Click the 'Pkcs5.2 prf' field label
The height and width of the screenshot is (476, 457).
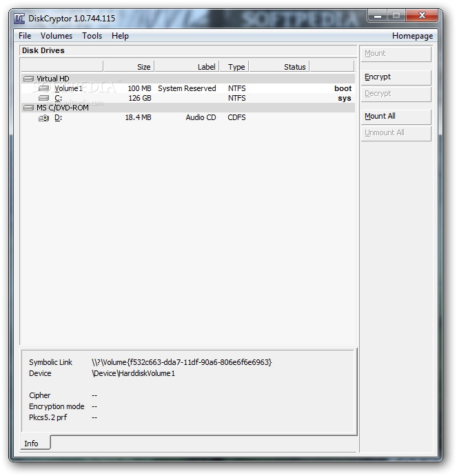click(x=48, y=417)
